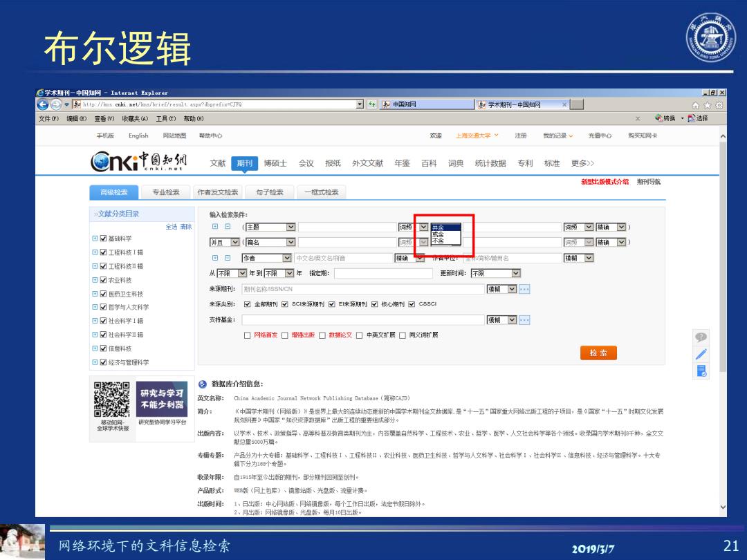Open the 文件(F) menu

point(48,119)
